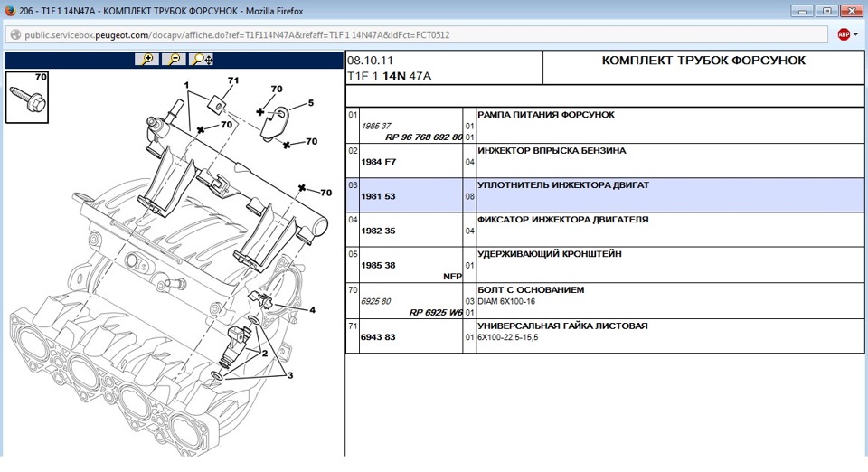Click callout number 71 in diagram
Image resolution: width=868 pixels, height=472 pixels.
pos(233,80)
